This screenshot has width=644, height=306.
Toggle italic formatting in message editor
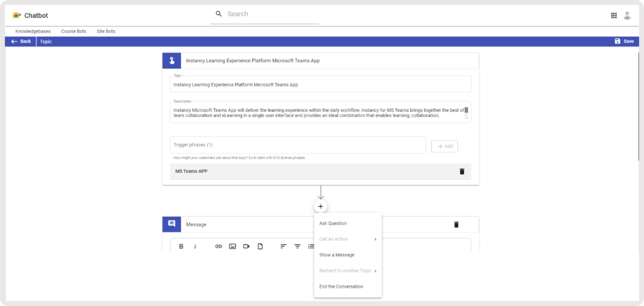pos(195,246)
